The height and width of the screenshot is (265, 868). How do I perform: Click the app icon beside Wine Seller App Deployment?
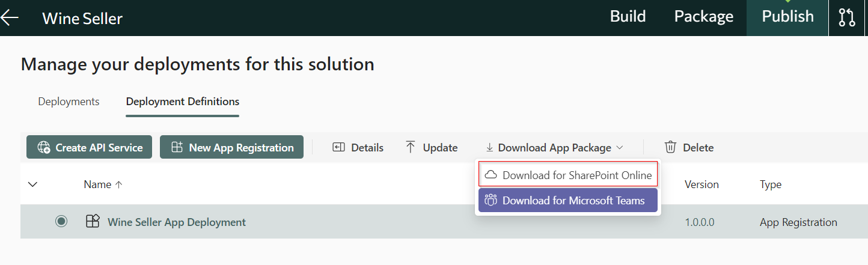pyautogui.click(x=93, y=222)
